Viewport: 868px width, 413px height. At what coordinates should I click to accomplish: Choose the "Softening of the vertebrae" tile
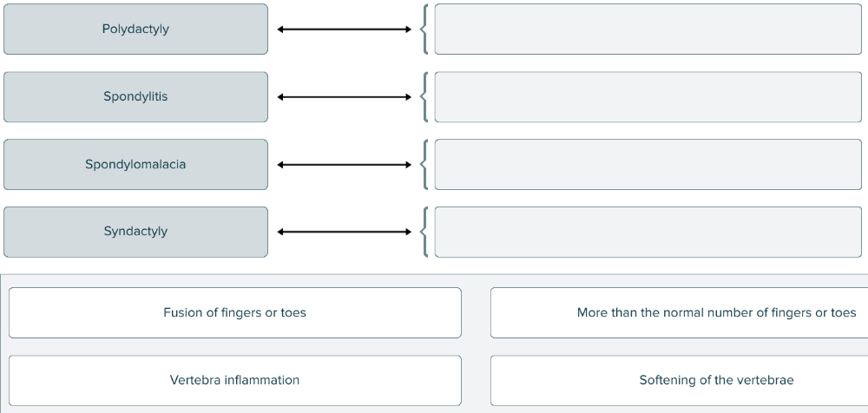[x=679, y=381]
